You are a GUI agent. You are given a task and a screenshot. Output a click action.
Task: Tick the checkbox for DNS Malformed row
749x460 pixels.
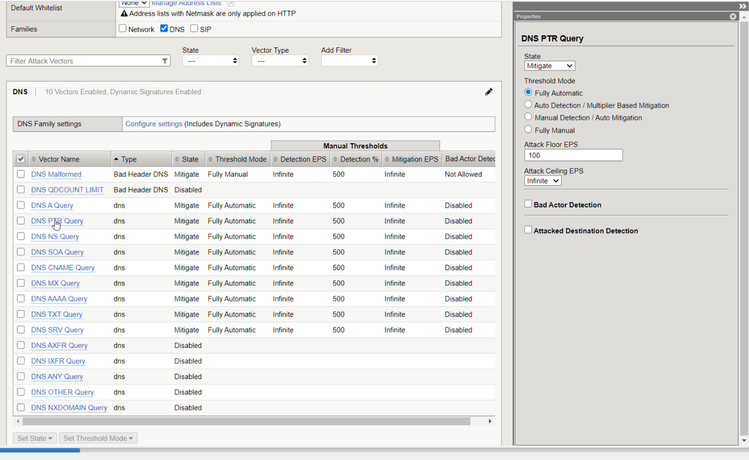coord(21,174)
